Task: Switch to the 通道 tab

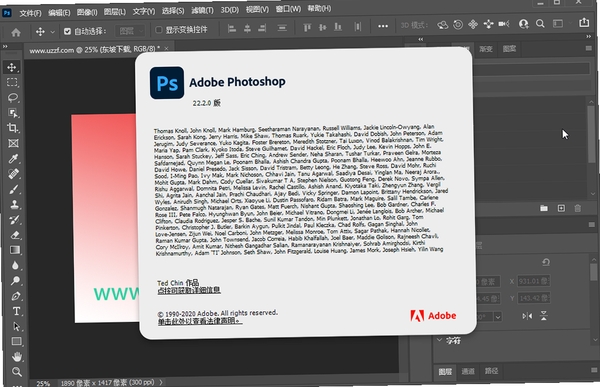Action: coord(468,371)
